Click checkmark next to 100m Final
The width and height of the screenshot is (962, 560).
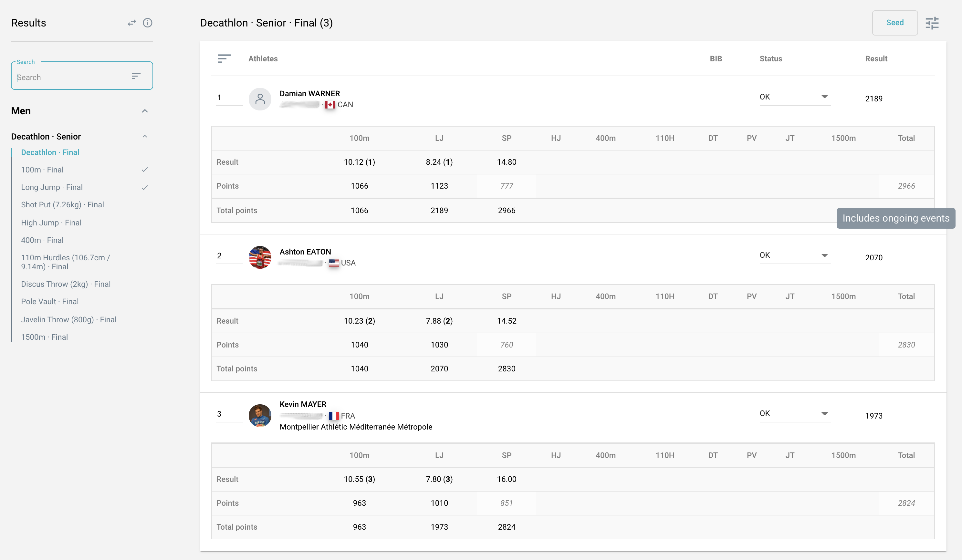tap(145, 170)
